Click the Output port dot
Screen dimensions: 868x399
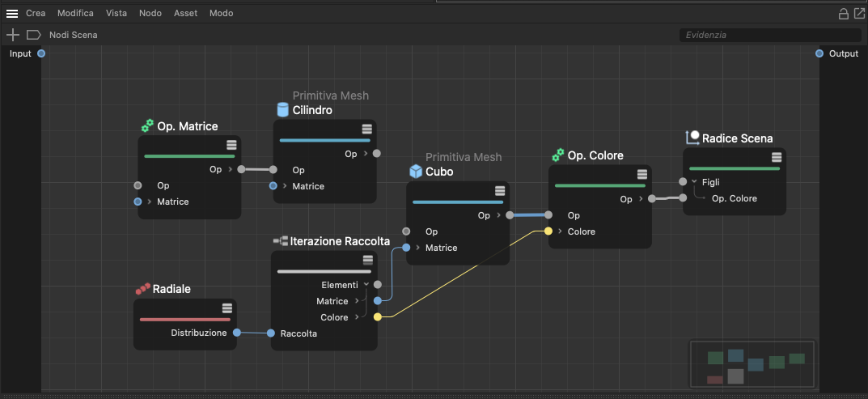click(x=819, y=53)
